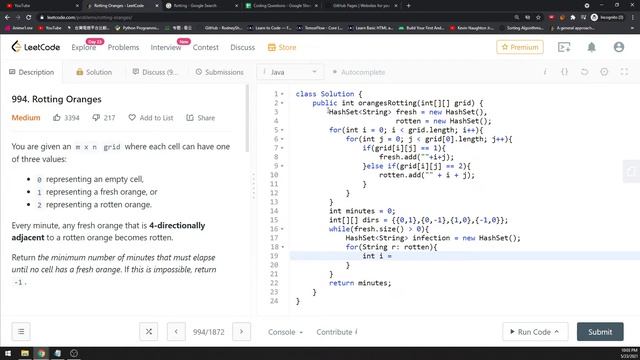This screenshot has height=360, width=640.
Task: Collapse code fold at line 18
Action: pyautogui.click(x=282, y=247)
